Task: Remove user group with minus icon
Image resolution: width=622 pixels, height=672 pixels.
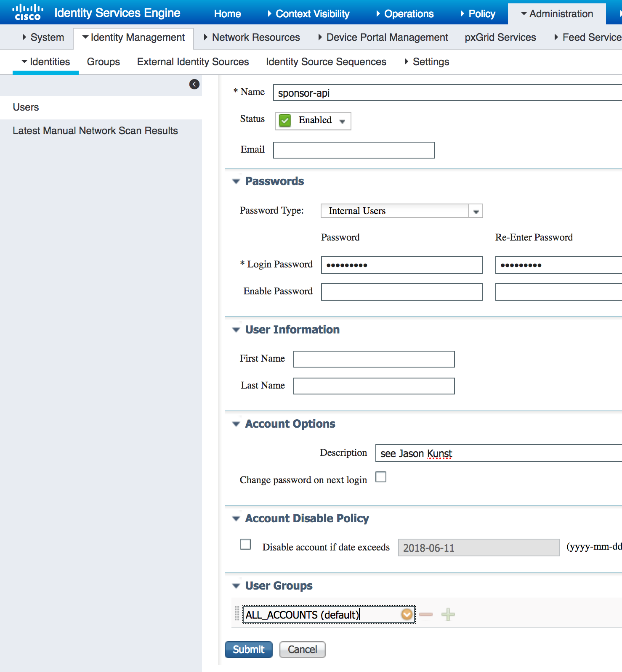Action: (x=426, y=614)
